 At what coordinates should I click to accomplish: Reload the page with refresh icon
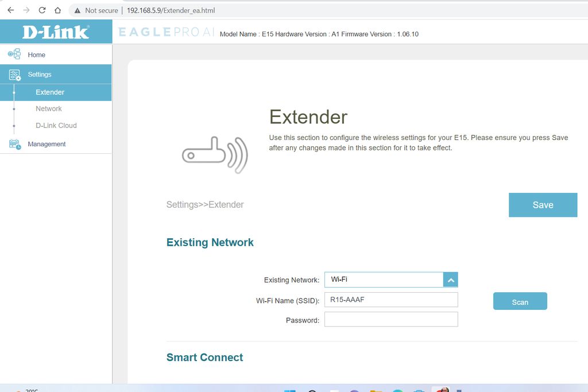coord(42,10)
